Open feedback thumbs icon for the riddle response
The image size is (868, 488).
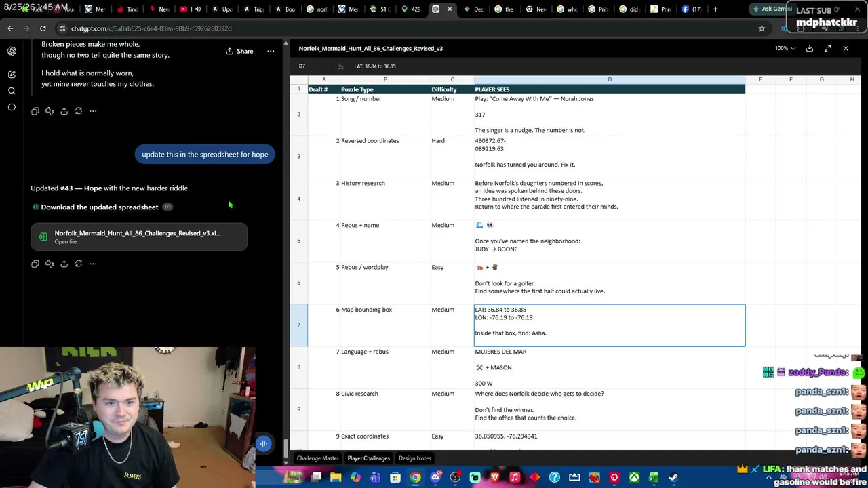pos(50,111)
